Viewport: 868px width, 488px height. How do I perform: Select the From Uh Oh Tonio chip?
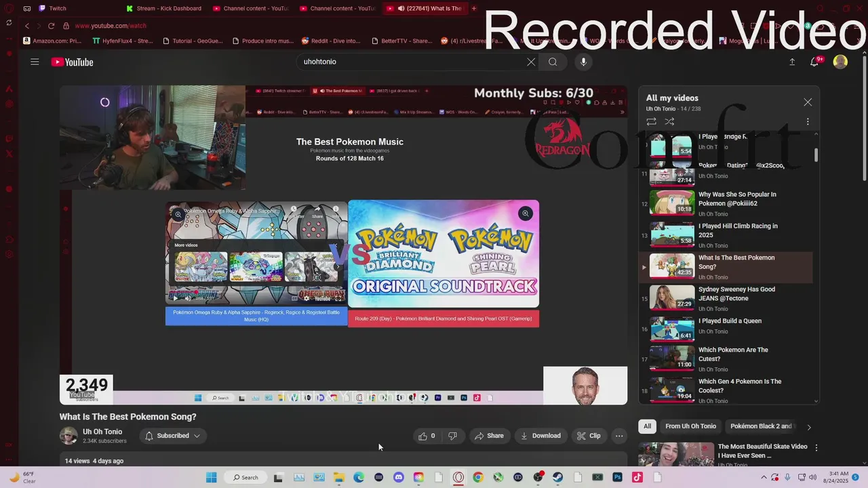(x=690, y=426)
